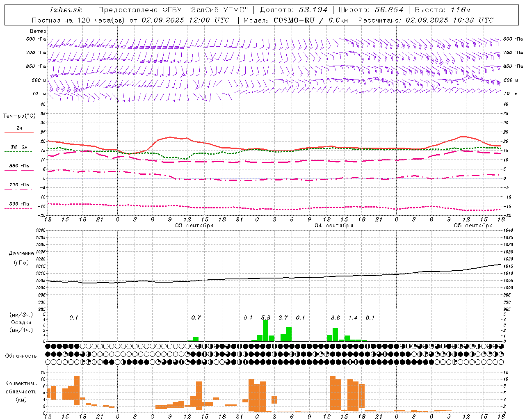Click the Рассчитано 02.09.2025 16:38 UTC timestamp
This screenshot has width=525, height=420.
tap(426, 20)
